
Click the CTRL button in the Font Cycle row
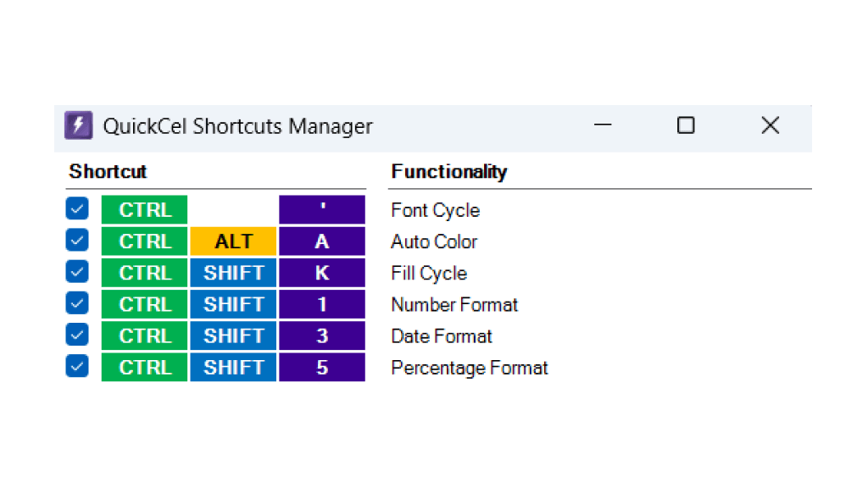144,209
